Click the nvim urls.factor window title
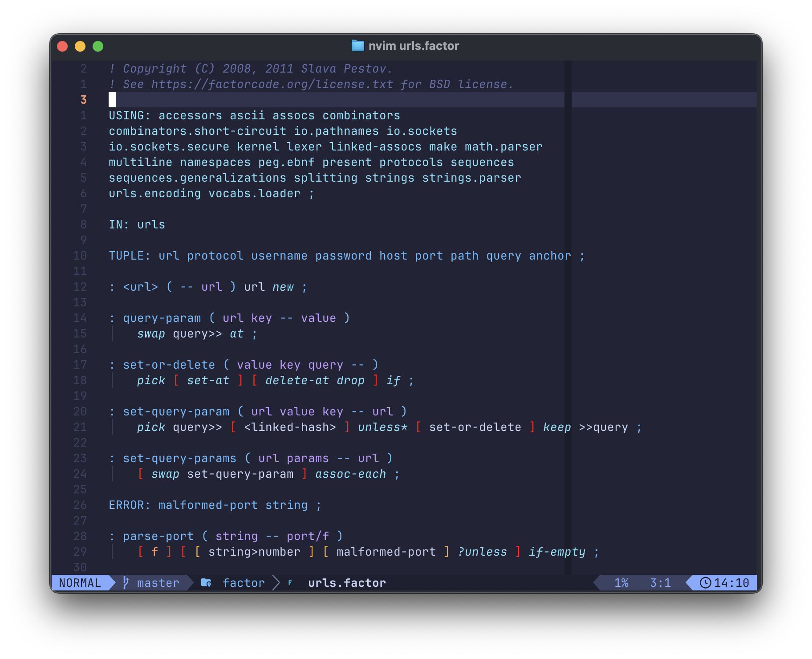812x659 pixels. [414, 46]
